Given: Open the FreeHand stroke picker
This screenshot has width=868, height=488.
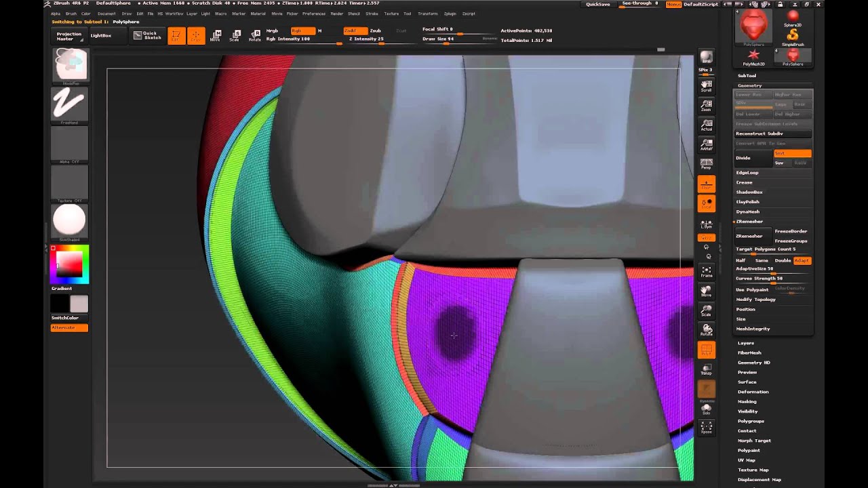Looking at the screenshot, I should [x=69, y=105].
